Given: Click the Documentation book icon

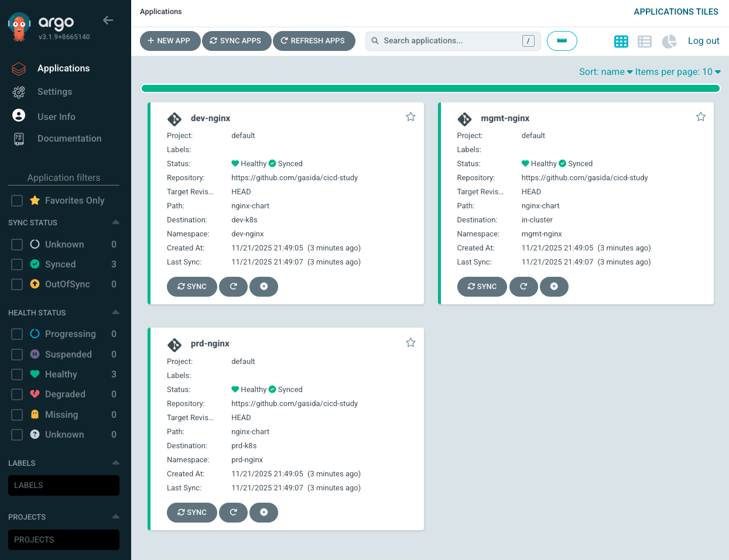Looking at the screenshot, I should pos(19,139).
